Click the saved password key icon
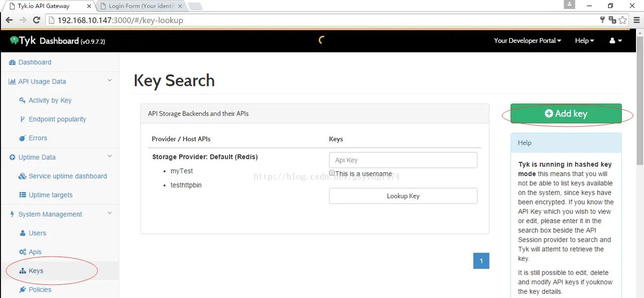644x298 pixels. (x=602, y=20)
